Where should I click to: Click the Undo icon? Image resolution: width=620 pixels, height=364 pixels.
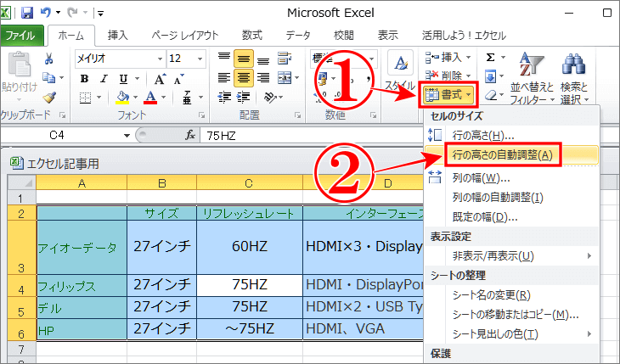[x=46, y=13]
